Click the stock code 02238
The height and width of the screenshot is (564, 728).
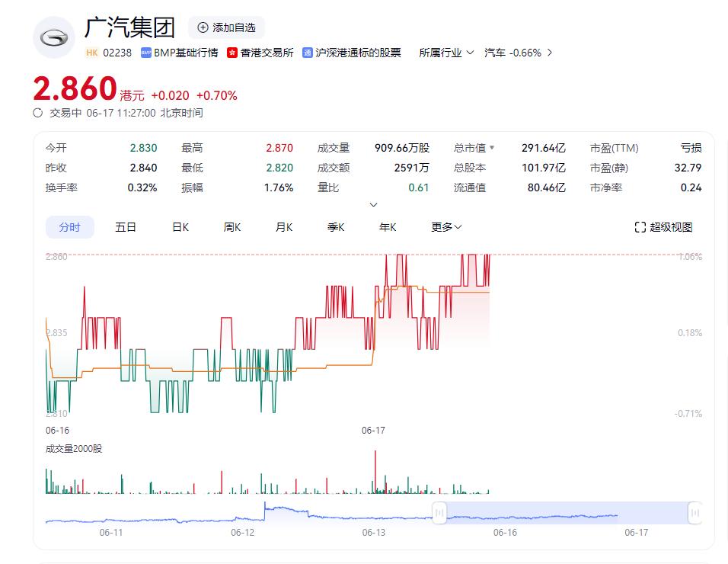point(117,53)
